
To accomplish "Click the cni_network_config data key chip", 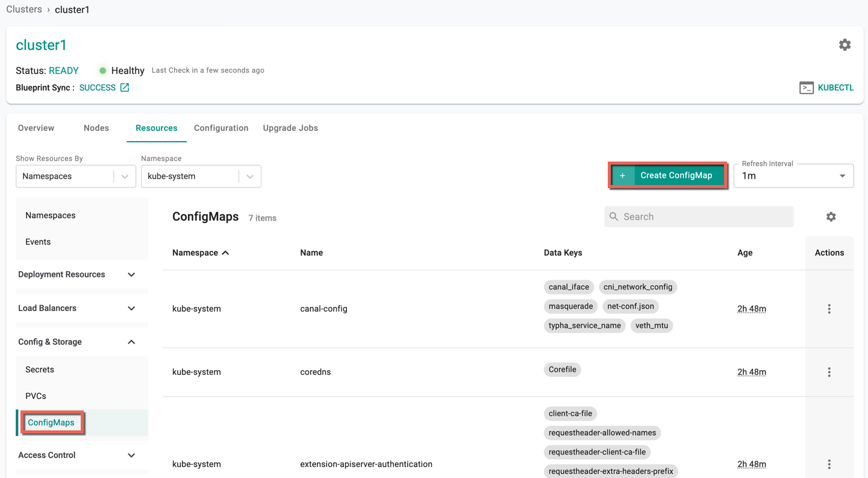I will pyautogui.click(x=638, y=287).
